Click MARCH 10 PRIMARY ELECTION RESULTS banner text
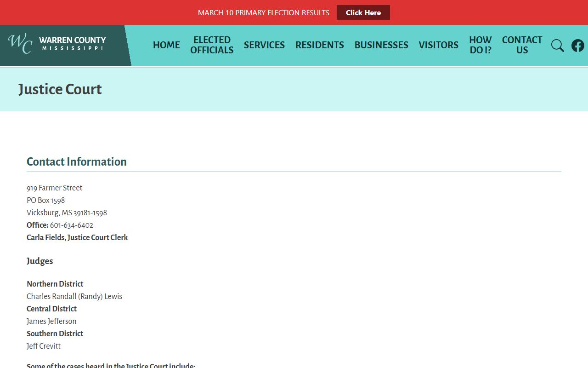 tap(264, 12)
